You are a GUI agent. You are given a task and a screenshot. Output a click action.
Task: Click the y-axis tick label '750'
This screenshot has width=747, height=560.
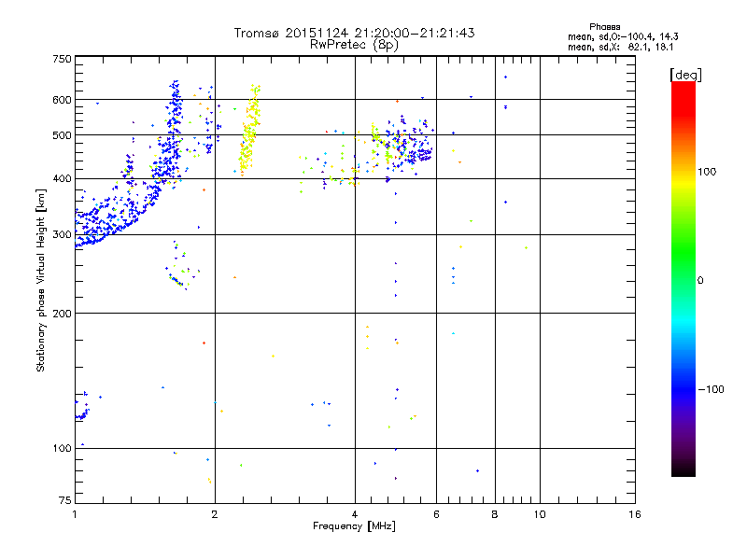pos(62,59)
